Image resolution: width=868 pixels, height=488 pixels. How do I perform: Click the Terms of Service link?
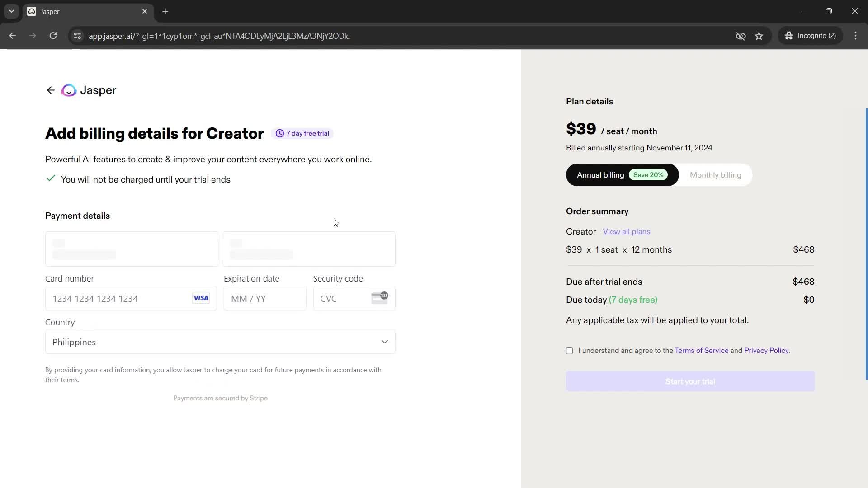[702, 350]
